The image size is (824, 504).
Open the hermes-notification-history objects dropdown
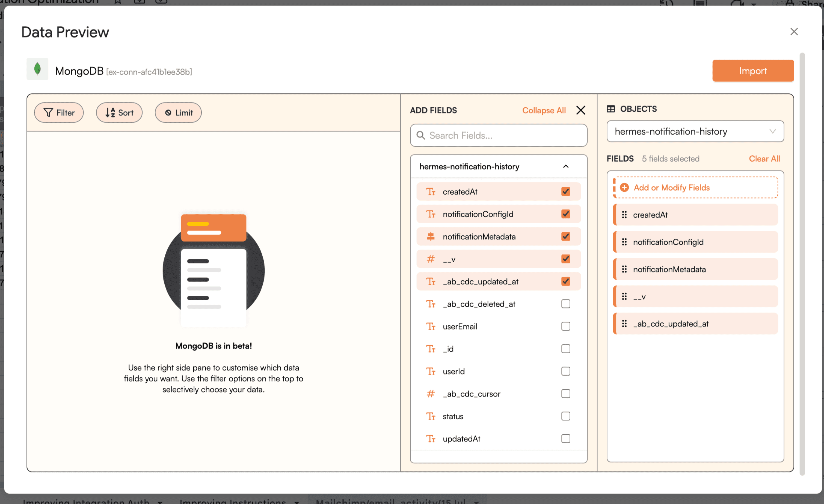[x=695, y=131]
